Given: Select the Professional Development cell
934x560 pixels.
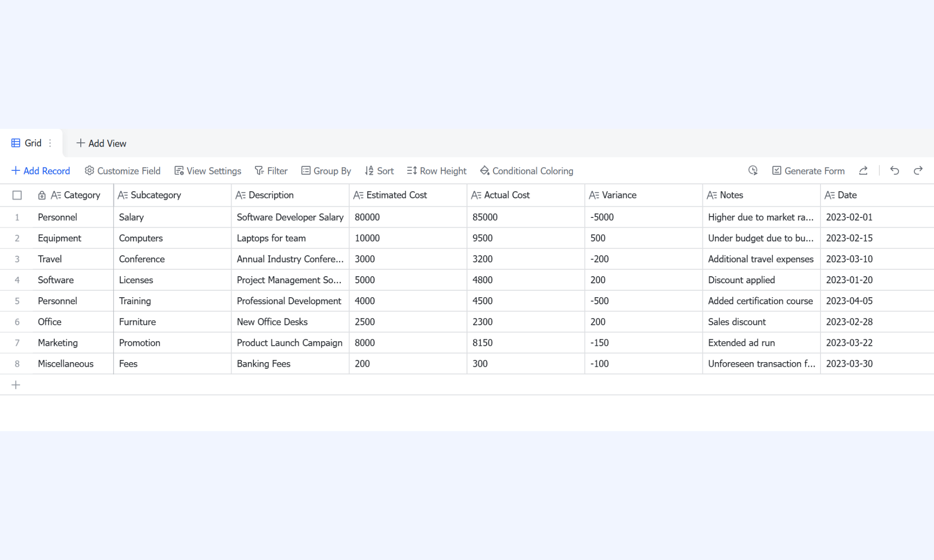Looking at the screenshot, I should tap(290, 301).
